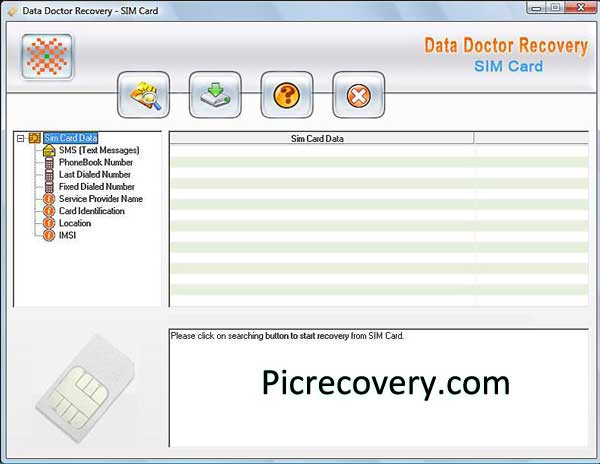600x464 pixels.
Task: Click the IMSI info icon
Action: [x=49, y=236]
